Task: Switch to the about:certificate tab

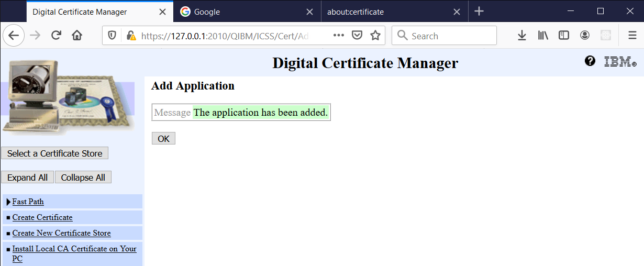Action: tap(356, 12)
